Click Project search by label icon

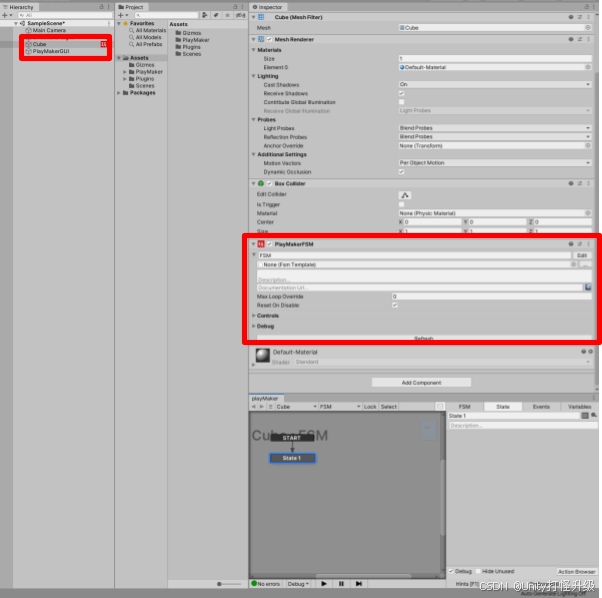(x=216, y=15)
